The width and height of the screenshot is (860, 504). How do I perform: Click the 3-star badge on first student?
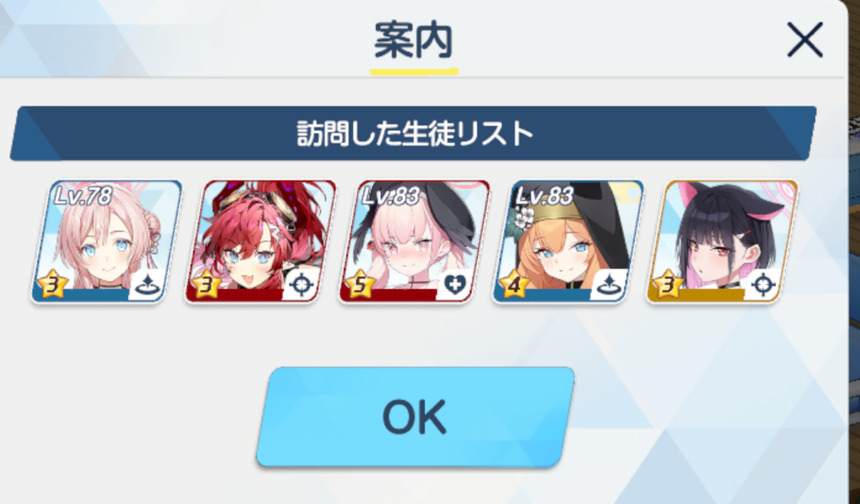[52, 285]
